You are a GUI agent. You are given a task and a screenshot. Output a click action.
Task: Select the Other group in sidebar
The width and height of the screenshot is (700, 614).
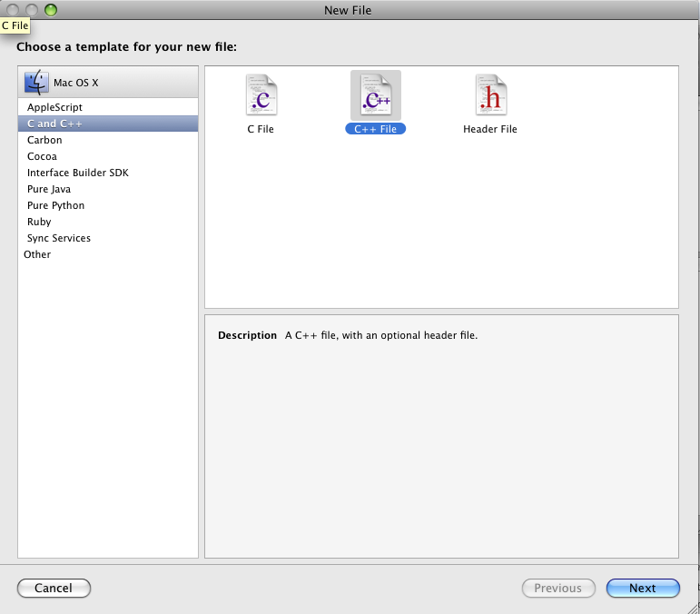[x=37, y=254]
